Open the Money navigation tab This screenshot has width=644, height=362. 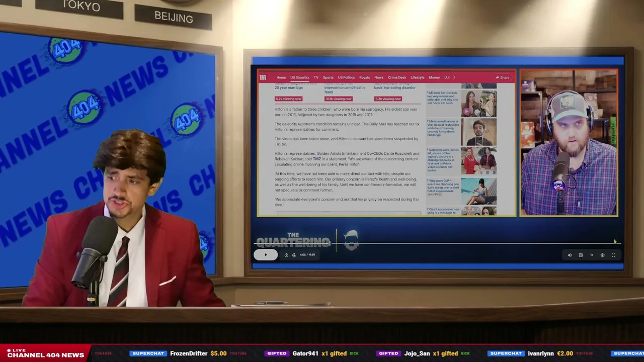(x=434, y=77)
